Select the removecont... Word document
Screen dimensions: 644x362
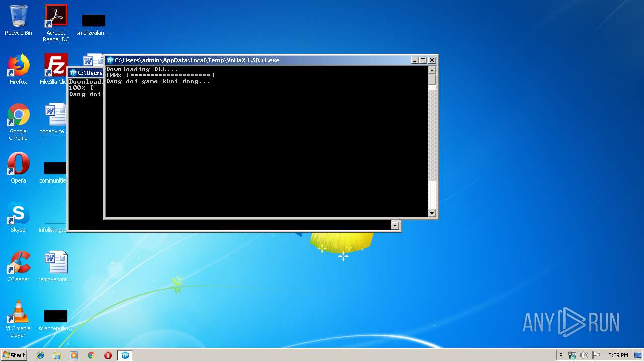(56, 266)
